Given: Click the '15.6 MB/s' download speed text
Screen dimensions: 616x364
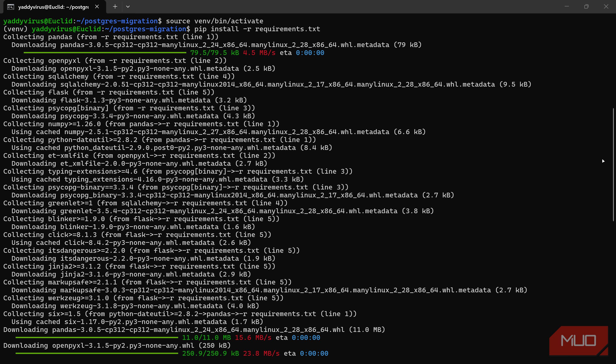Looking at the screenshot, I should (x=253, y=337).
